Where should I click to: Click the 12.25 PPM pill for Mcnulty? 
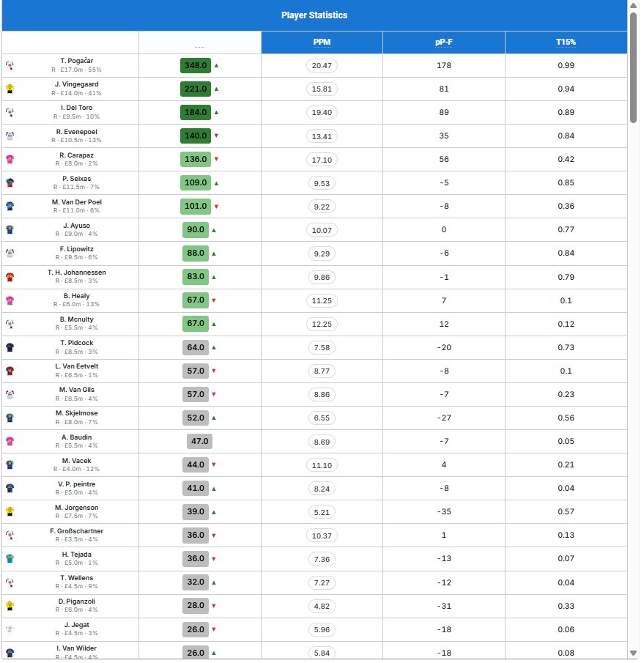click(x=322, y=325)
